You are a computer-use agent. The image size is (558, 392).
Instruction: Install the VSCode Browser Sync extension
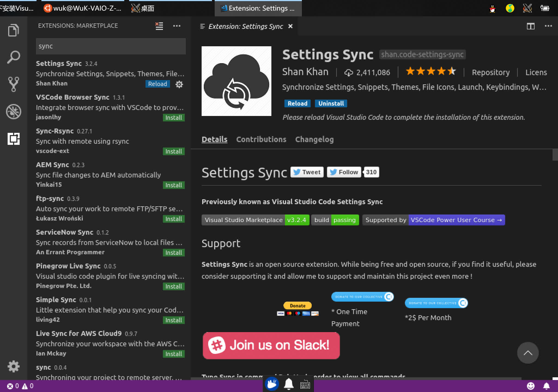(173, 118)
